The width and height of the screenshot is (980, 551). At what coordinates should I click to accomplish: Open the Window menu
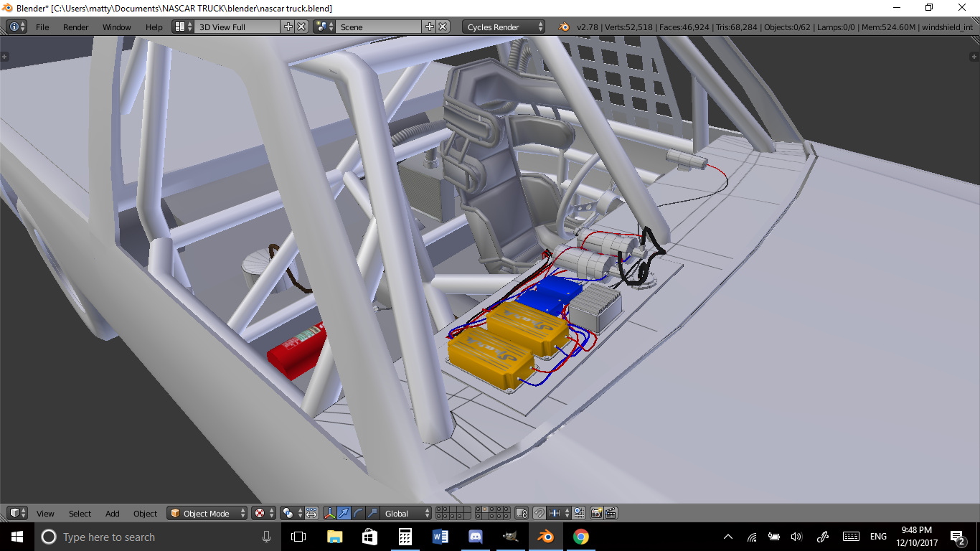pos(116,27)
